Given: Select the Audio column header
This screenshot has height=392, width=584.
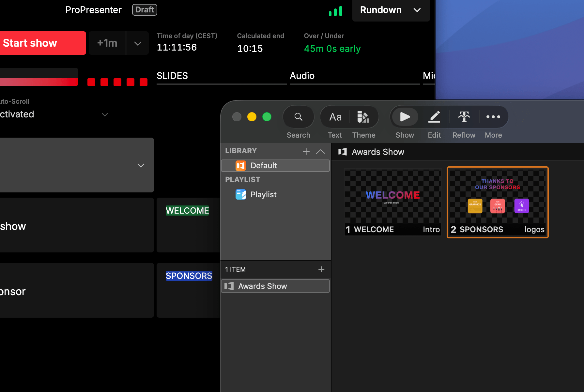Looking at the screenshot, I should pyautogui.click(x=302, y=76).
